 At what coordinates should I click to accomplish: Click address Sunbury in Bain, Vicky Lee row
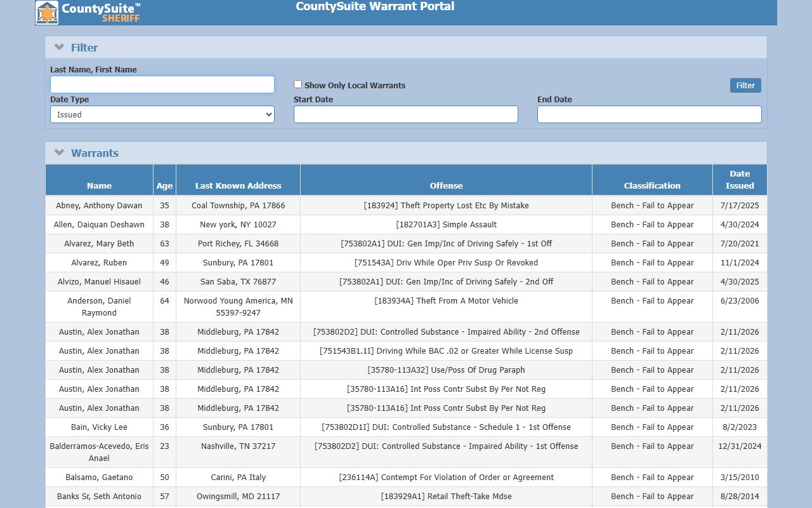coord(238,427)
